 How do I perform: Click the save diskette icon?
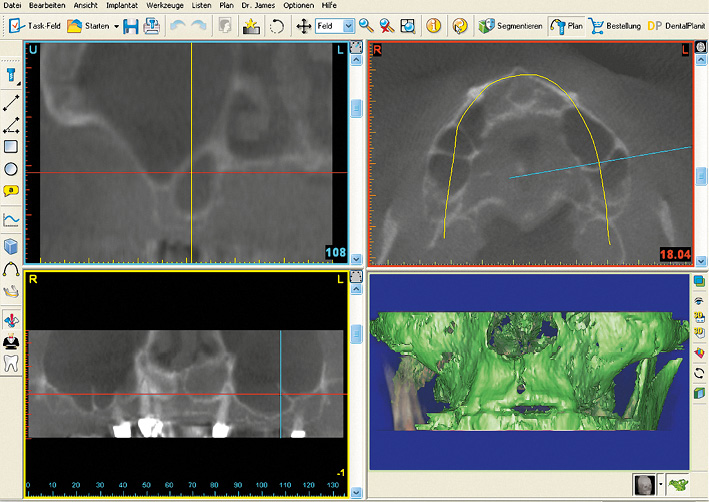pos(131,26)
